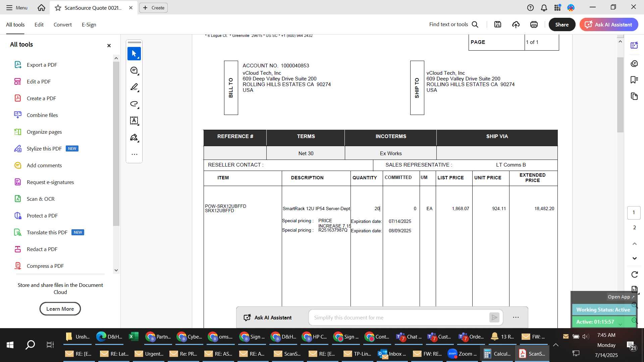Open the Zoom taskbar app

462,354
